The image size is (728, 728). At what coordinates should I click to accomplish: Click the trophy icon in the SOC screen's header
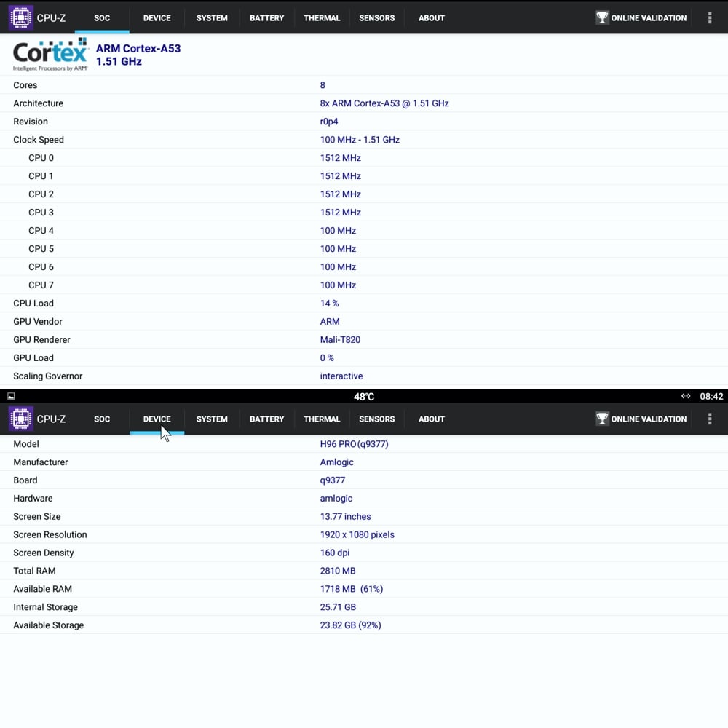pos(602,17)
